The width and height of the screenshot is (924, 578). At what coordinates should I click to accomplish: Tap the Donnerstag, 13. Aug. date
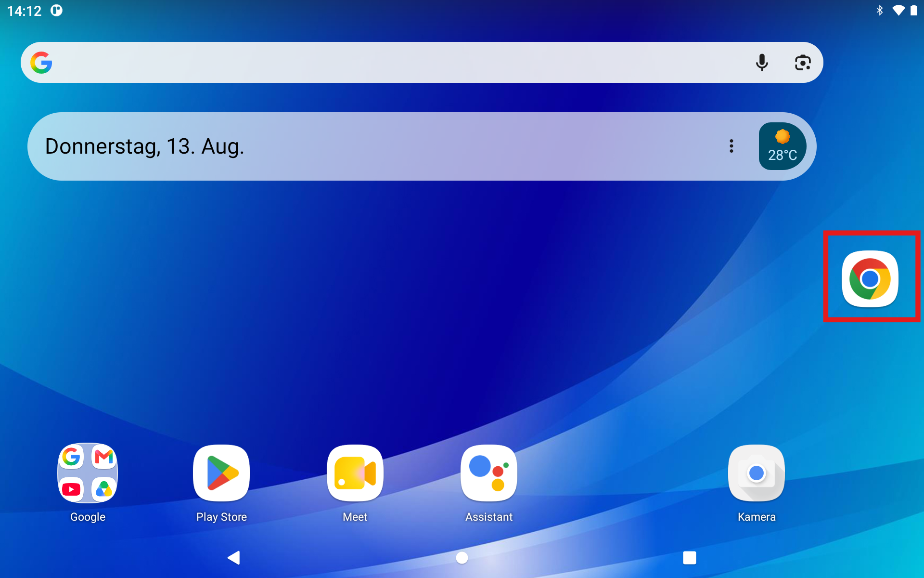point(144,146)
